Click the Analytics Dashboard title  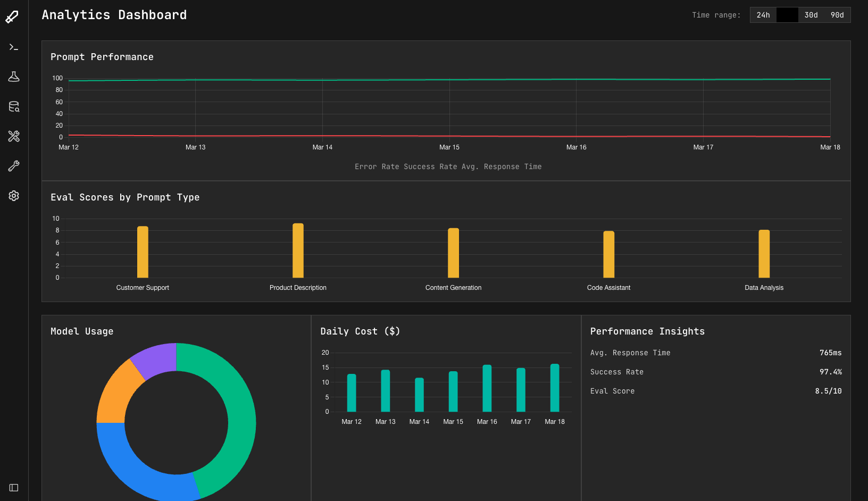(114, 14)
